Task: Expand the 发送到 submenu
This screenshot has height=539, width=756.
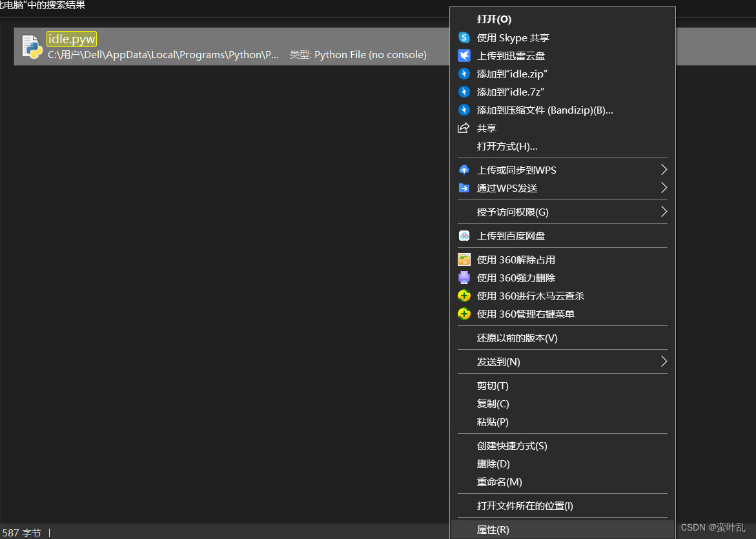Action: pos(664,361)
